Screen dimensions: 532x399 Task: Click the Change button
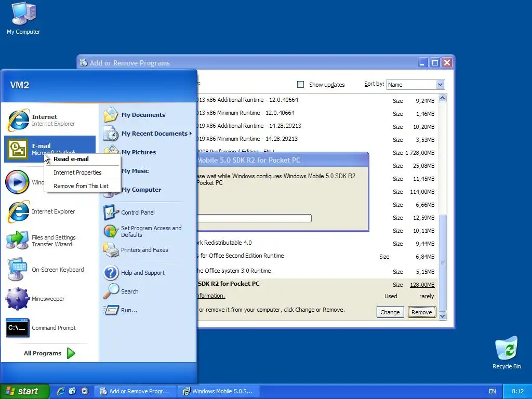(x=390, y=312)
